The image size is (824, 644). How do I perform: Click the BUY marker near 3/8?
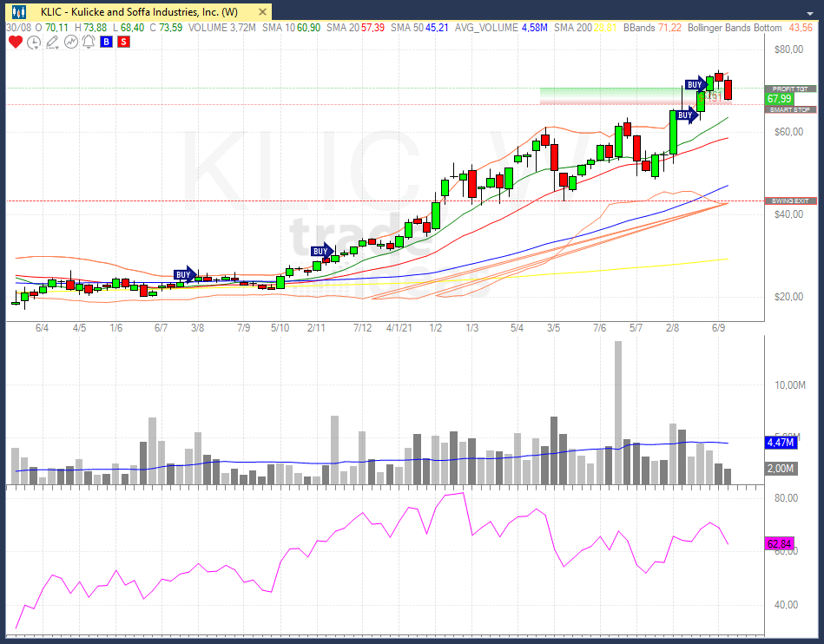(x=184, y=275)
